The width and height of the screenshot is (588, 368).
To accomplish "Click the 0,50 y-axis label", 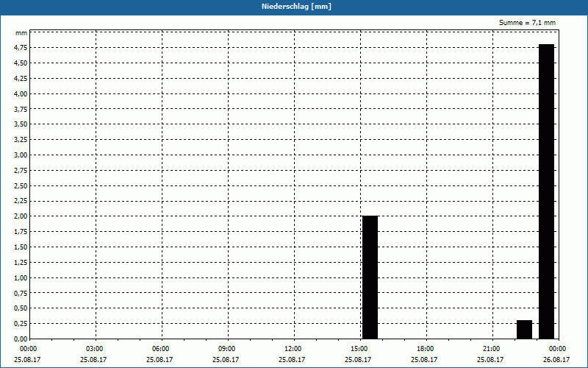I will 21,308.
